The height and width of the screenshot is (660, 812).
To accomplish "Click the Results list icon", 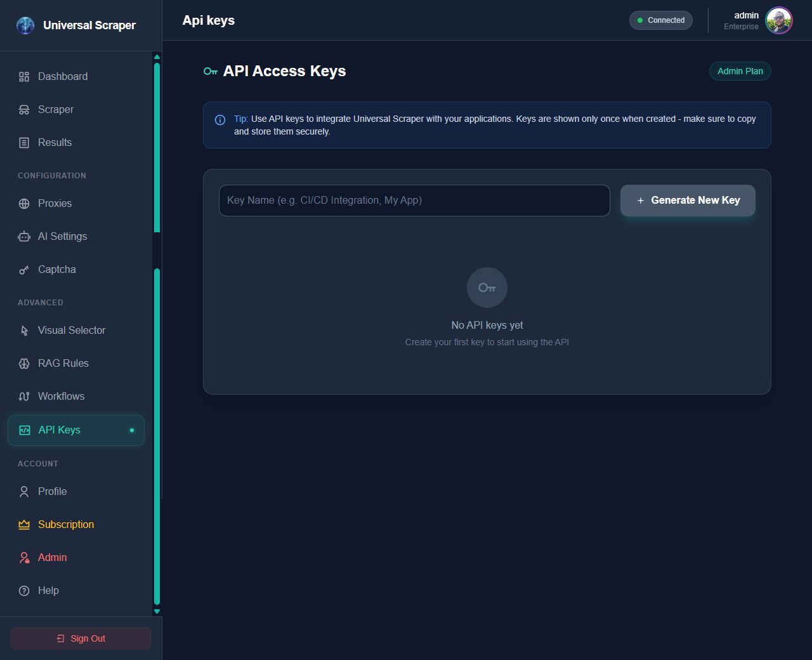I will click(x=24, y=143).
